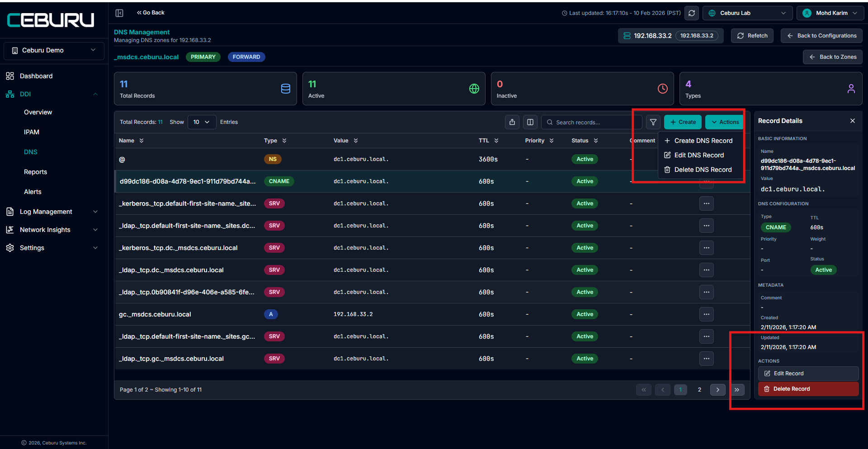Open row menu for _ldap._tcp.0b90841f record
Image resolution: width=868 pixels, height=449 pixels.
(x=707, y=292)
